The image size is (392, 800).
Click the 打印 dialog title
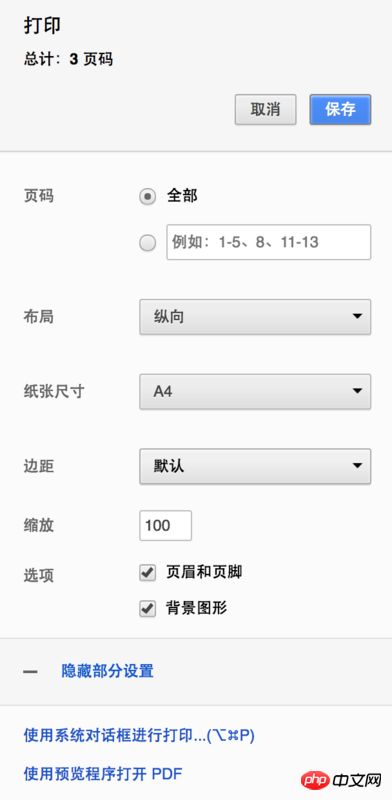(42, 27)
